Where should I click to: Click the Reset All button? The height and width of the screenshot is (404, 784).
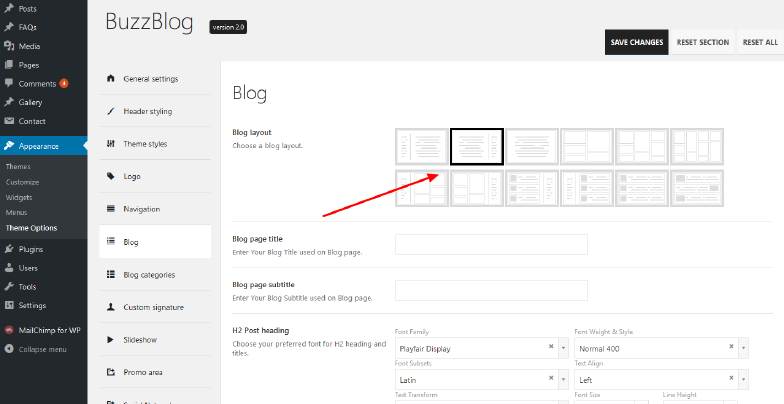pos(760,42)
